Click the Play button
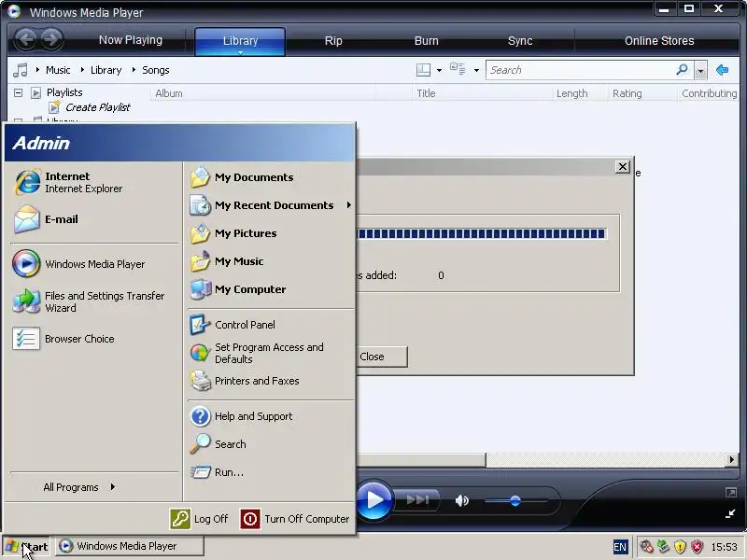 tap(374, 500)
